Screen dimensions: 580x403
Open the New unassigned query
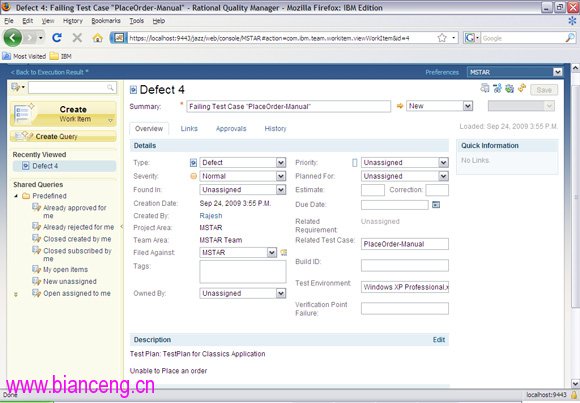(70, 282)
